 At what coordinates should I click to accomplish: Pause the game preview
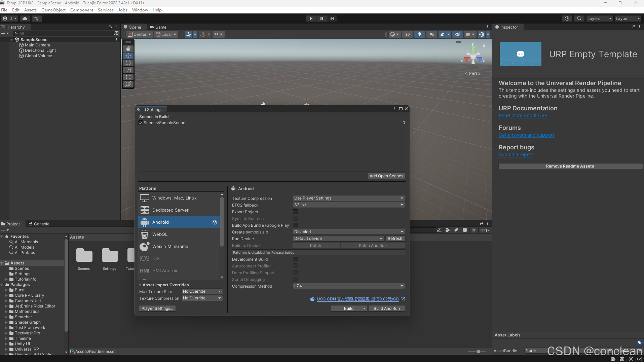[321, 19]
